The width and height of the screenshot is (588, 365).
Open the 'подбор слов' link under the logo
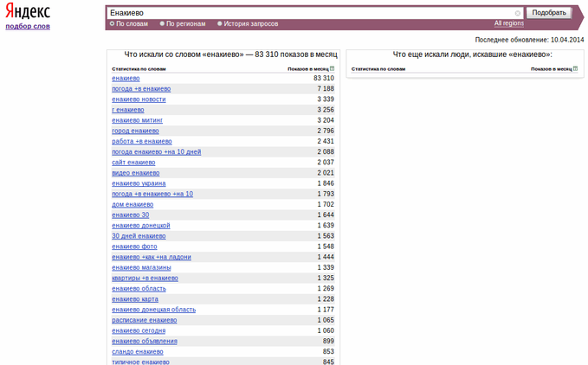point(28,26)
